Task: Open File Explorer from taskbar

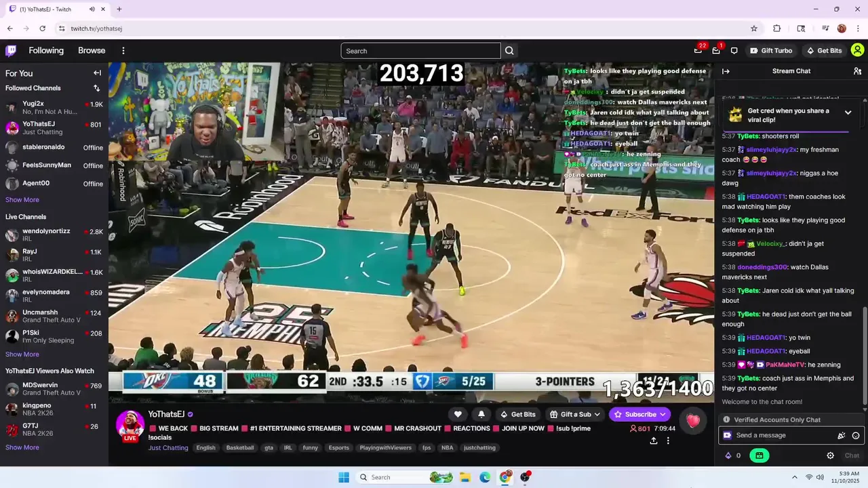Action: 465,477
